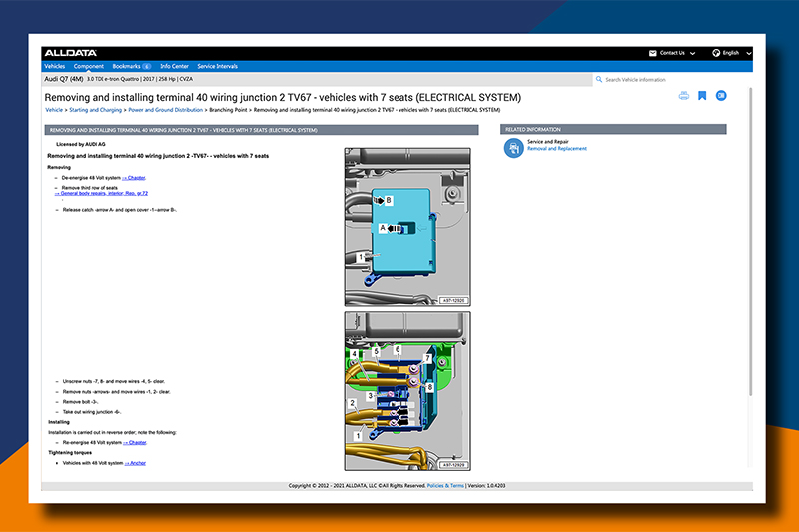Bookmark this article with the bookmark icon
Screen dimensions: 799x532
(x=702, y=96)
